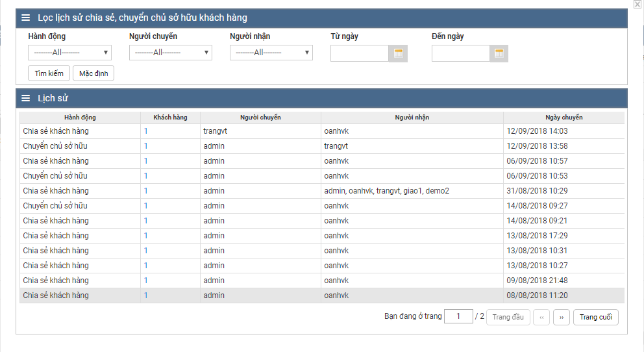Close the popup with the X icon

pos(637,5)
